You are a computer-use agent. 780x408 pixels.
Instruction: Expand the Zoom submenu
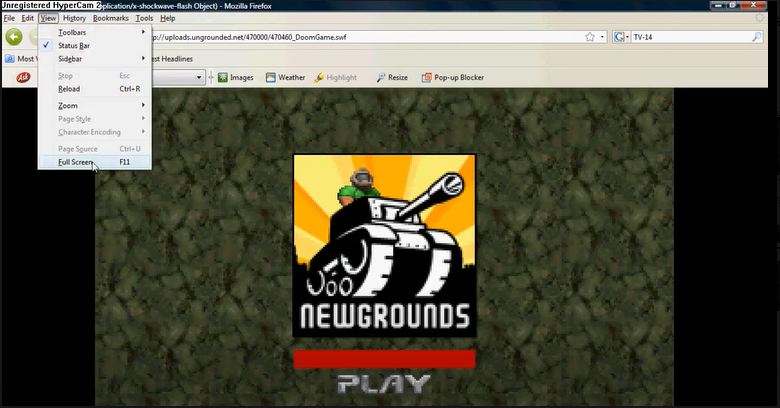coord(95,105)
